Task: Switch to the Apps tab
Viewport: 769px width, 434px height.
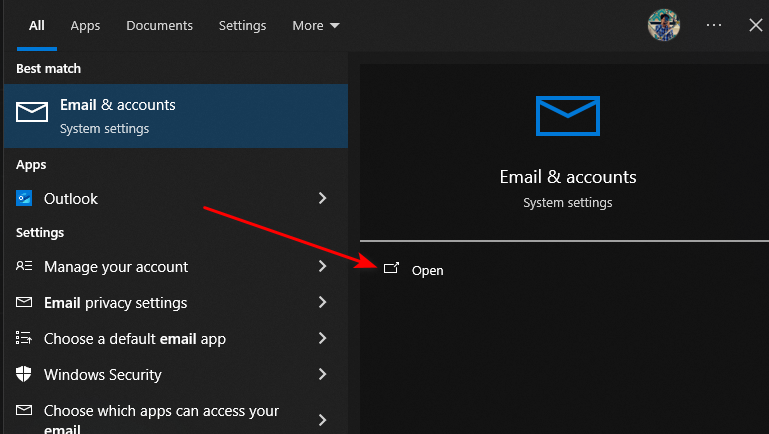Action: coord(85,26)
